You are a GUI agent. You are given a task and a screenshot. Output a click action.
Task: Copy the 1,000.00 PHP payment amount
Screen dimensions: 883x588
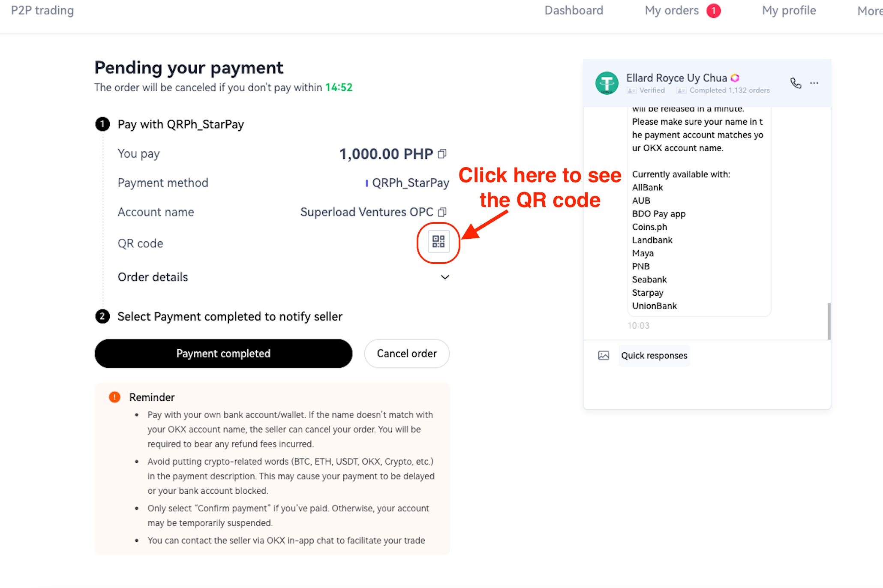[442, 153]
